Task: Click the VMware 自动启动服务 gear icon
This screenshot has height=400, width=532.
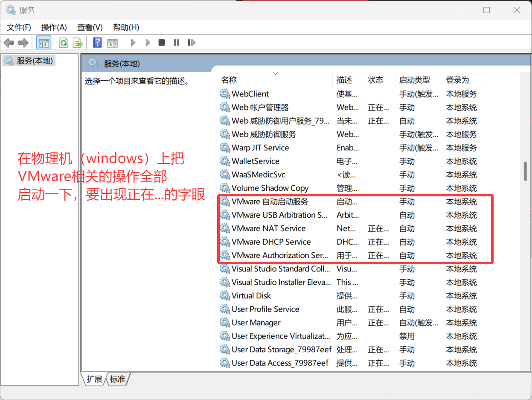Action: (x=225, y=201)
